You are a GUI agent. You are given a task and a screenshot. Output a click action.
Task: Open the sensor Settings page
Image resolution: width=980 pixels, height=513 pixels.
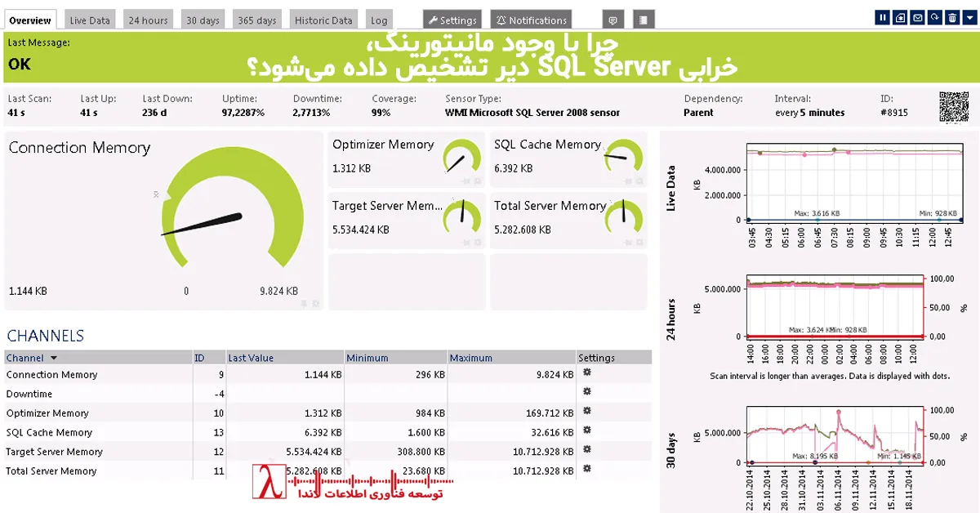click(x=452, y=19)
